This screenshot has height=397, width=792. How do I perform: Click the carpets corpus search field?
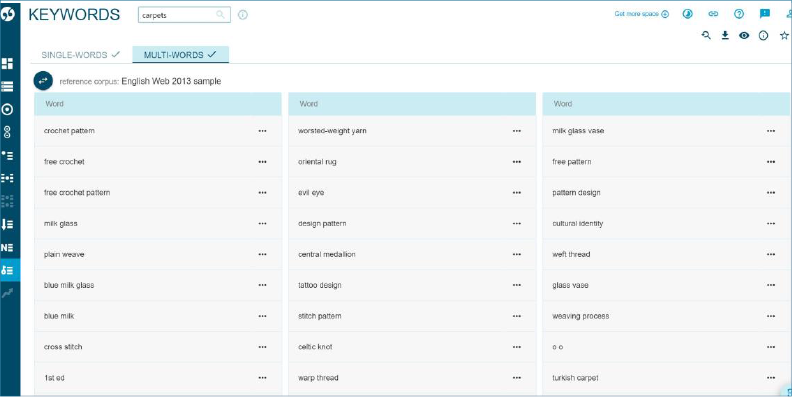(184, 15)
